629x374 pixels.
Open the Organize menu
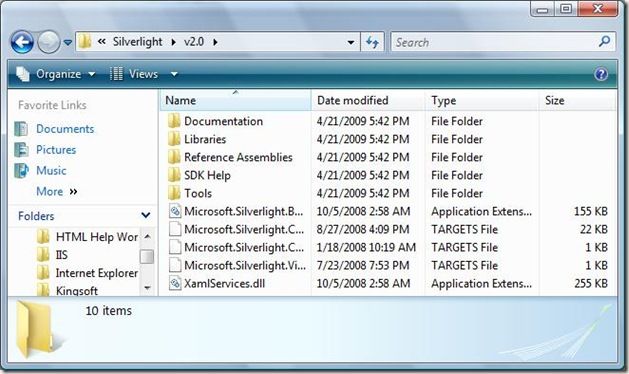[55, 74]
